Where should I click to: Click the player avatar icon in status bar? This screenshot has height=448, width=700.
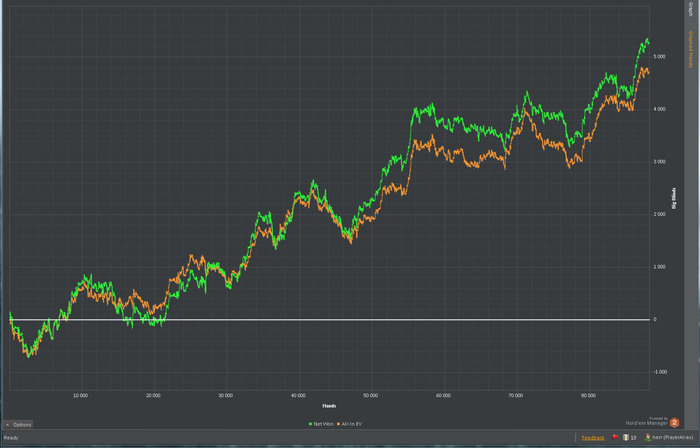pyautogui.click(x=648, y=437)
